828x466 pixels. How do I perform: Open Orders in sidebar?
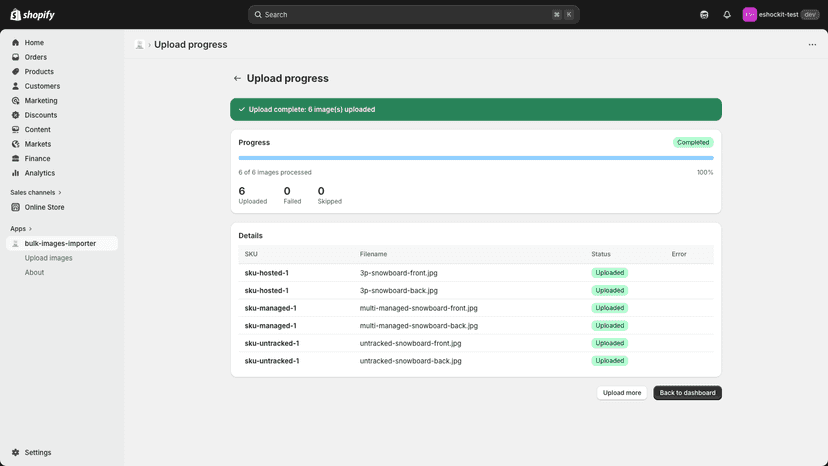(x=35, y=57)
